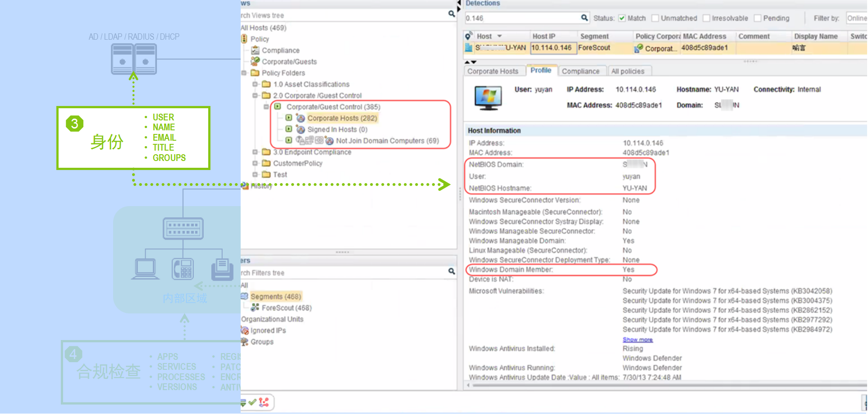The width and height of the screenshot is (868, 414).
Task: Click the host computer profile thumbnail
Action: tap(488, 98)
